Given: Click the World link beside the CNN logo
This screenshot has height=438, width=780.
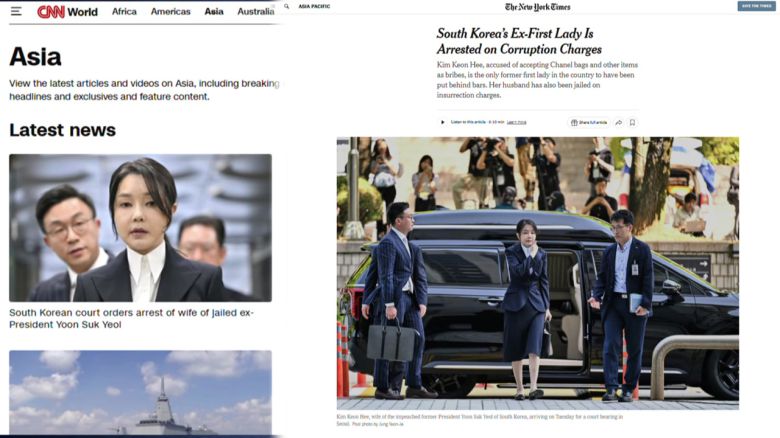Looking at the screenshot, I should point(83,12).
